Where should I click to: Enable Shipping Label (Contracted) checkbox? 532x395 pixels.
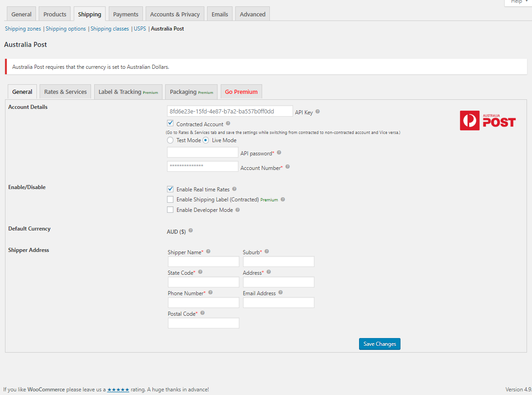170,200
